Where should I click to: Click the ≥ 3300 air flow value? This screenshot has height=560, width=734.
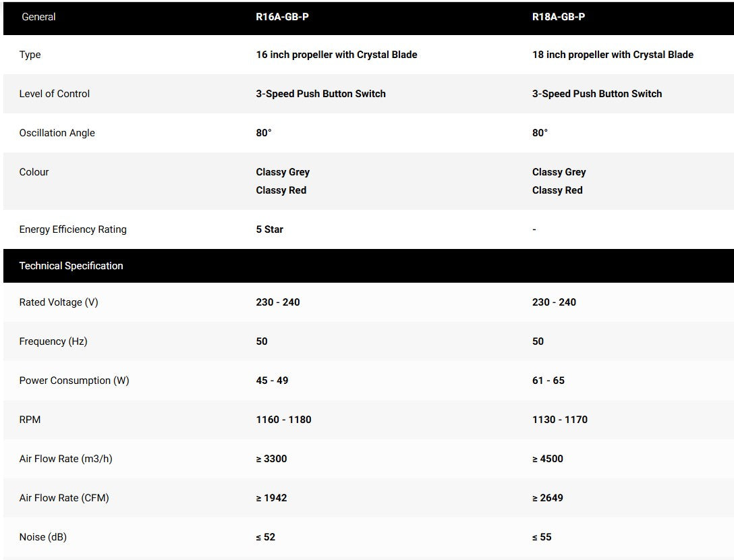click(271, 459)
